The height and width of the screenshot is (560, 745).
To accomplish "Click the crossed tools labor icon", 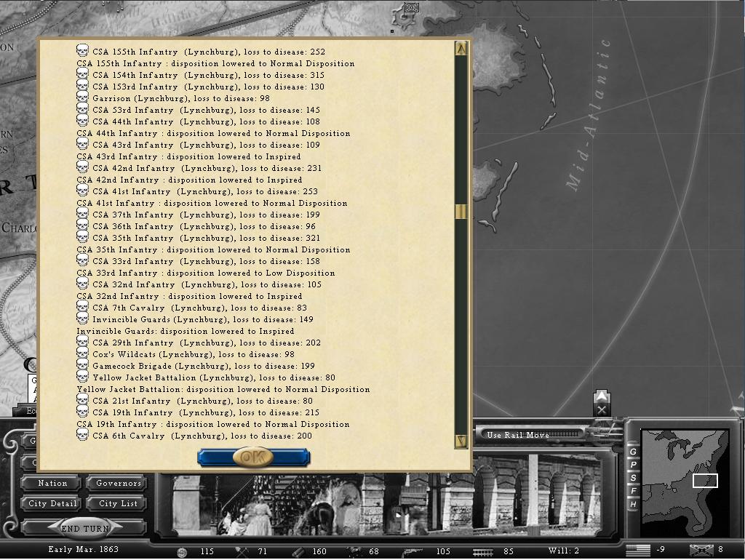I will (242, 551).
